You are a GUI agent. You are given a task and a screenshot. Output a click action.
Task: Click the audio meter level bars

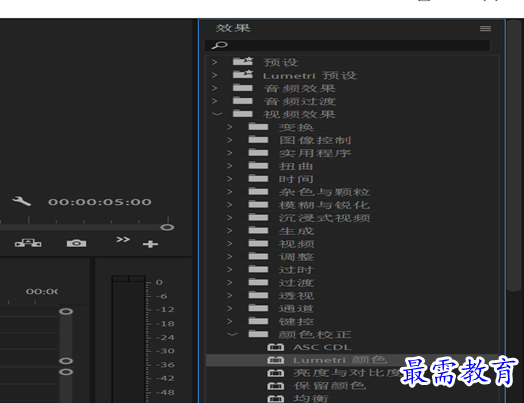click(x=128, y=339)
